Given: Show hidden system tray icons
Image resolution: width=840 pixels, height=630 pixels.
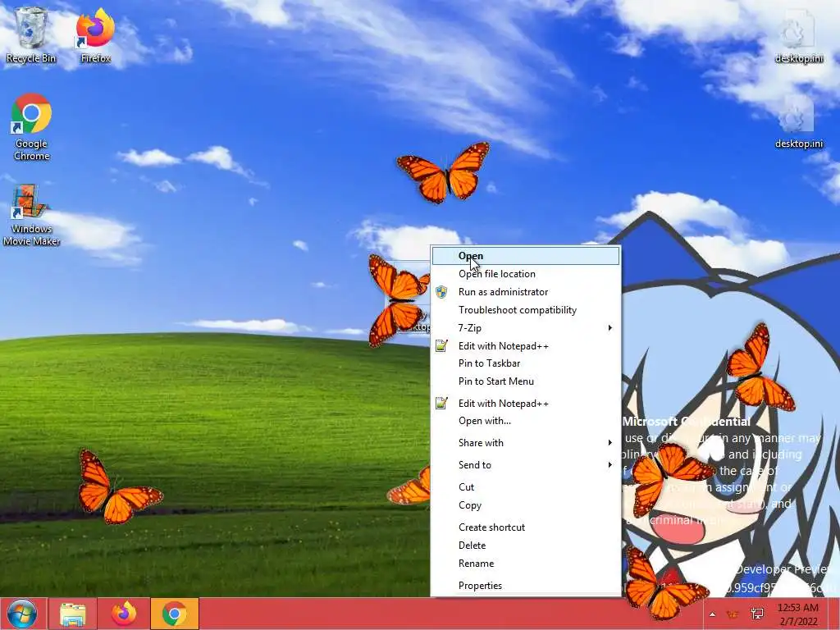Looking at the screenshot, I should tap(712, 614).
